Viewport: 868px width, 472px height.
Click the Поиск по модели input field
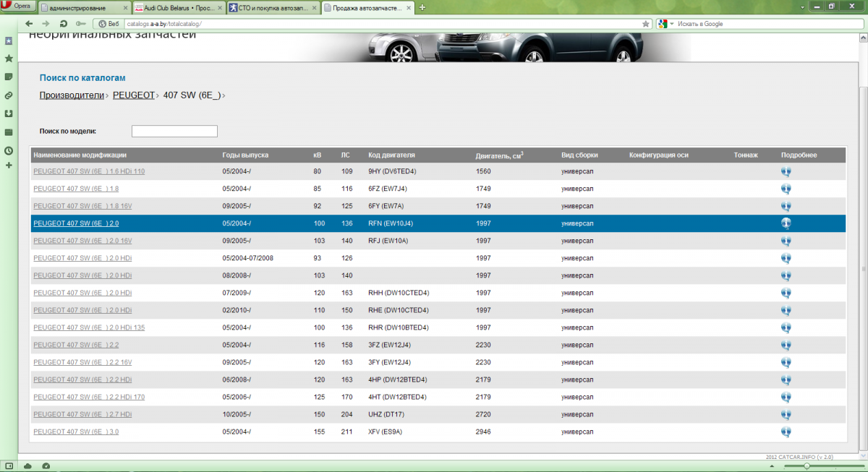(x=174, y=131)
